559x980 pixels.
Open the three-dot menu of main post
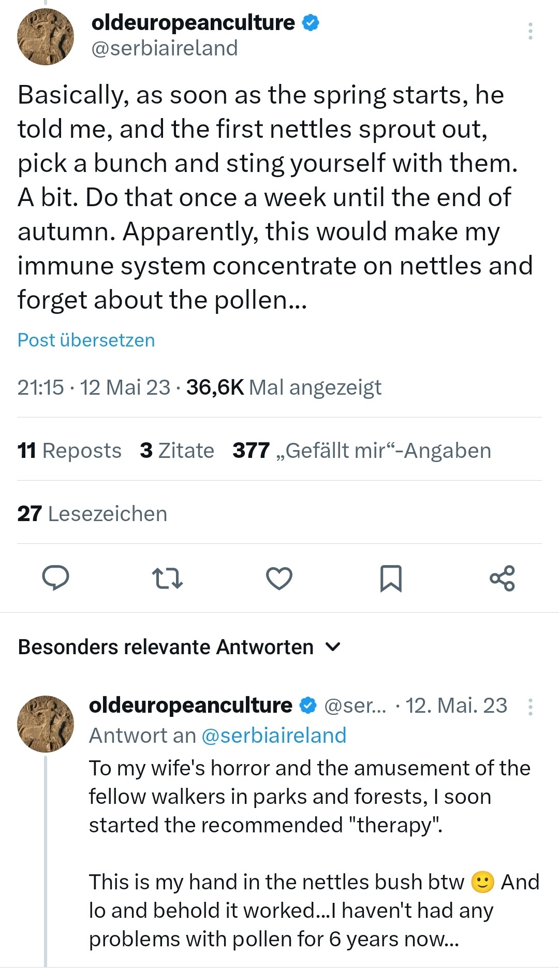(530, 31)
